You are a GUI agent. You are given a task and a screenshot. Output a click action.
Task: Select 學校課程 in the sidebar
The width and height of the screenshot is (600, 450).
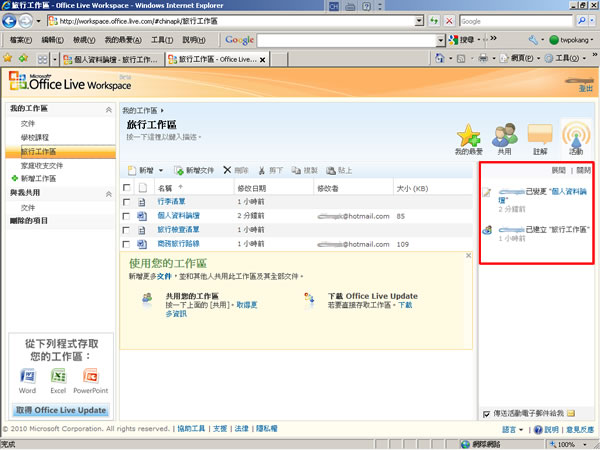pyautogui.click(x=35, y=137)
